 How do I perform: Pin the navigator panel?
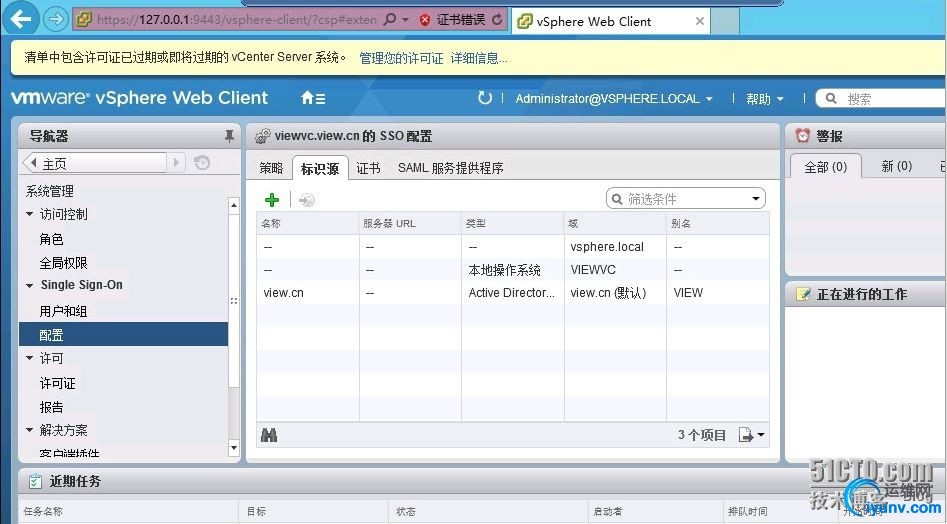point(229,136)
